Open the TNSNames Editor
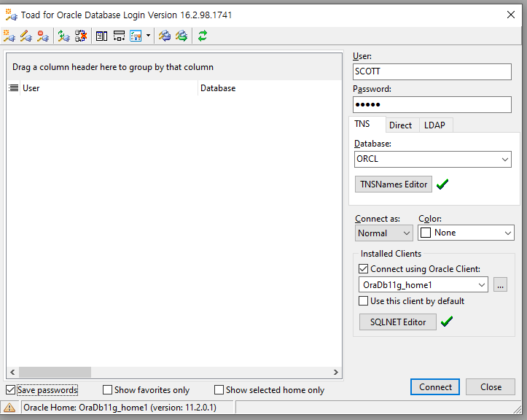This screenshot has height=420, width=527. pyautogui.click(x=394, y=184)
